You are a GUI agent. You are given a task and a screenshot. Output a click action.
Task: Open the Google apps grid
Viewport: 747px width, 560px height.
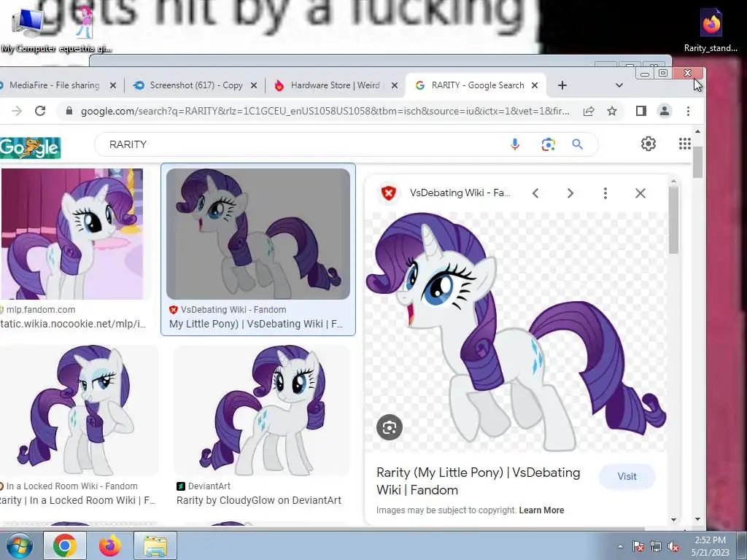click(684, 144)
